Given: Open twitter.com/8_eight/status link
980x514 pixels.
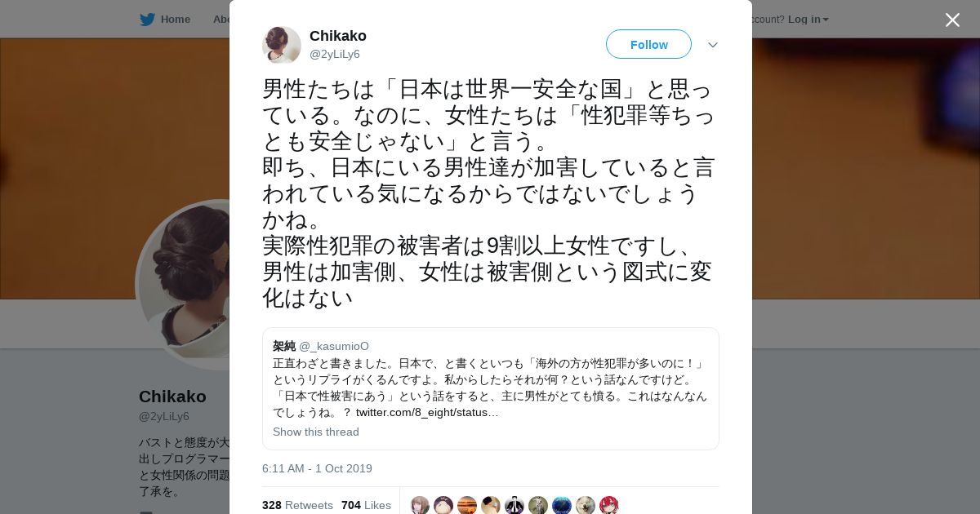Looking at the screenshot, I should click(x=427, y=412).
